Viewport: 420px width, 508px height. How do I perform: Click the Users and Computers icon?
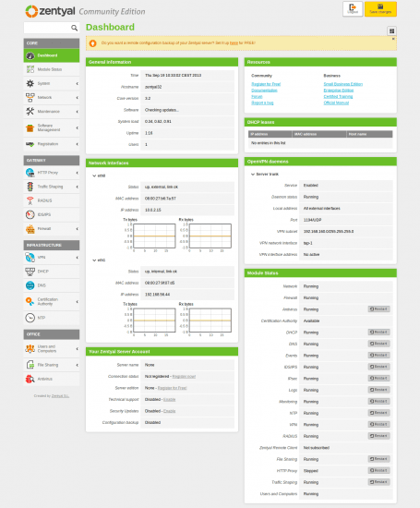pos(30,349)
